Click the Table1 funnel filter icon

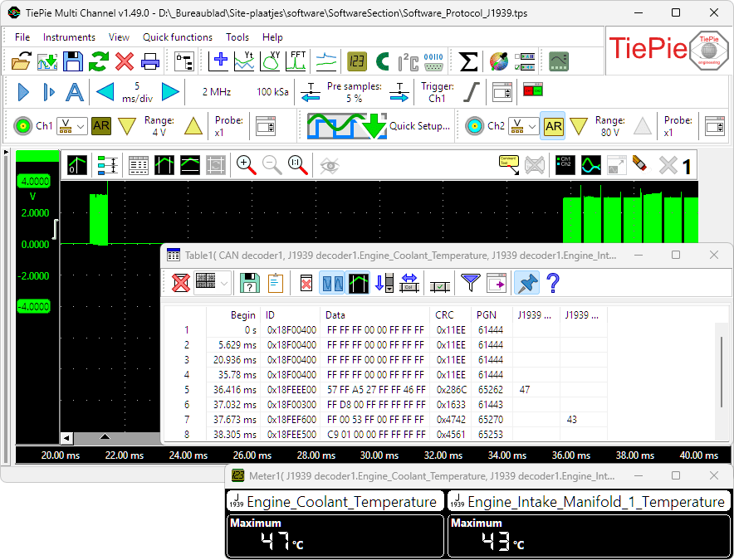click(x=471, y=283)
